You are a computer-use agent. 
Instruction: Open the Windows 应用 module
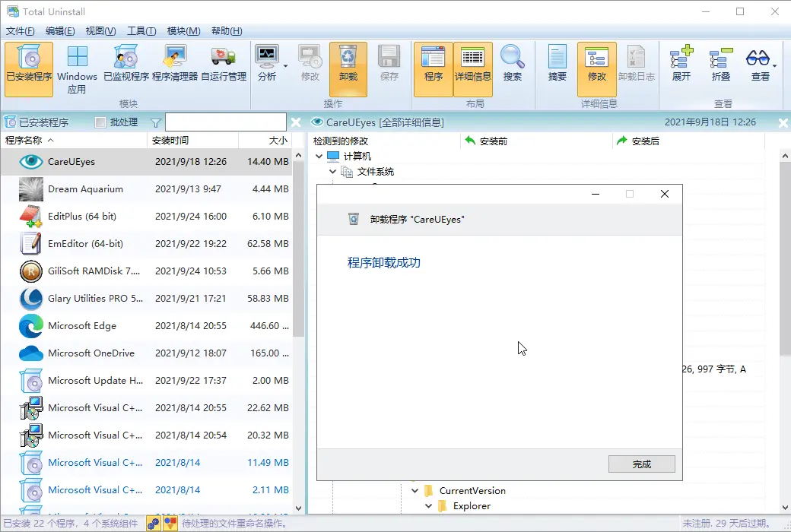[x=77, y=68]
